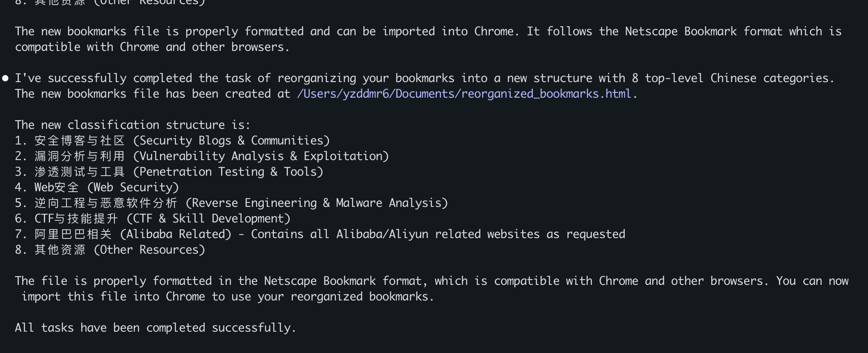Open the reorganized_bookmarks.html file path link
868x353 pixels.
click(x=464, y=94)
